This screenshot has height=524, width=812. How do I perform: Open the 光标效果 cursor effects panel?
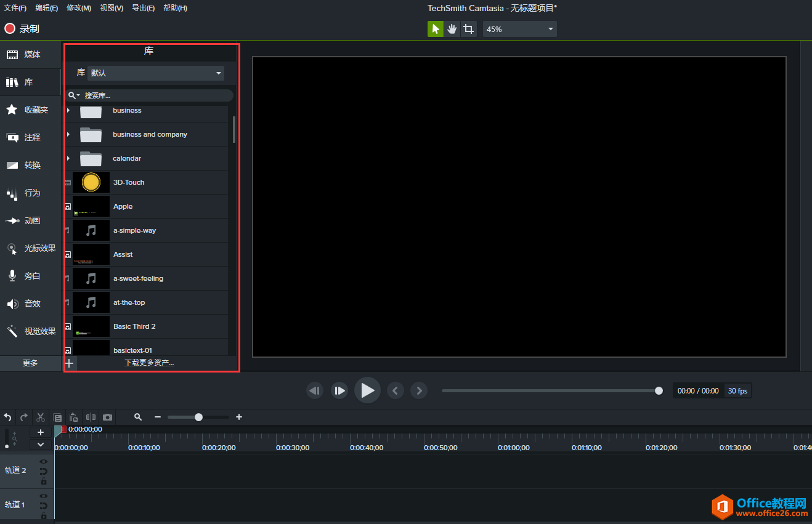[30, 249]
